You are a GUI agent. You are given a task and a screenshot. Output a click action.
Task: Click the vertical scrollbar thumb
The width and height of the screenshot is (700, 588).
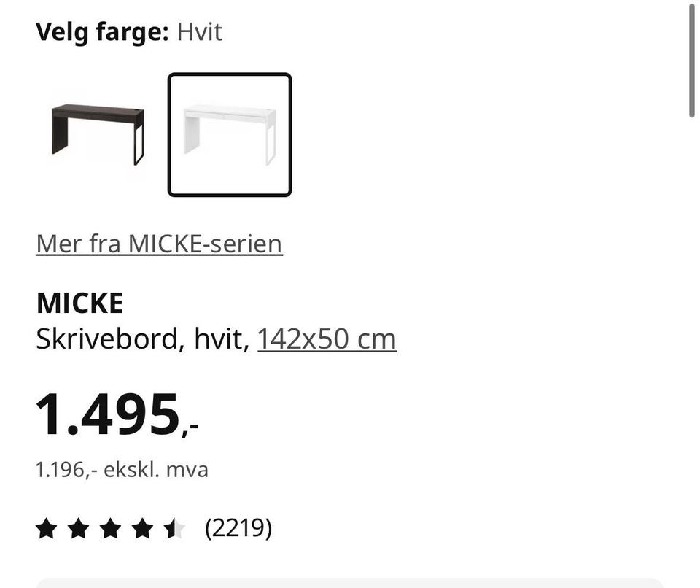tap(692, 58)
